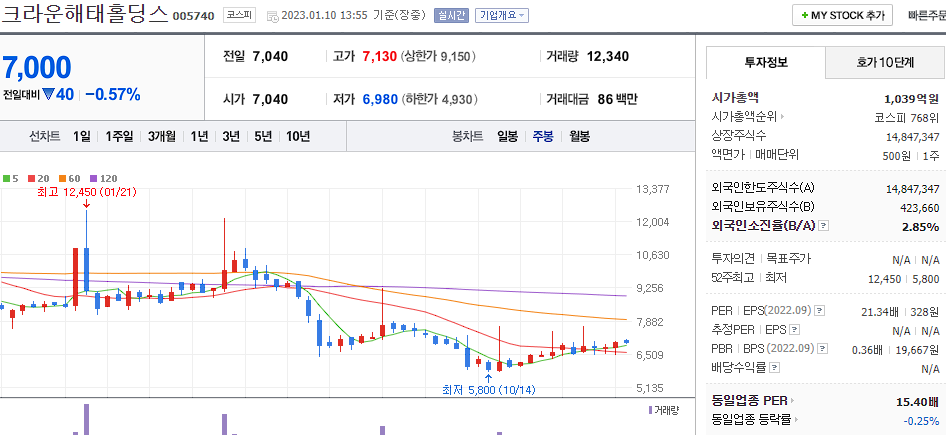Show the 월봉 candle chart
The image size is (946, 435).
(579, 136)
